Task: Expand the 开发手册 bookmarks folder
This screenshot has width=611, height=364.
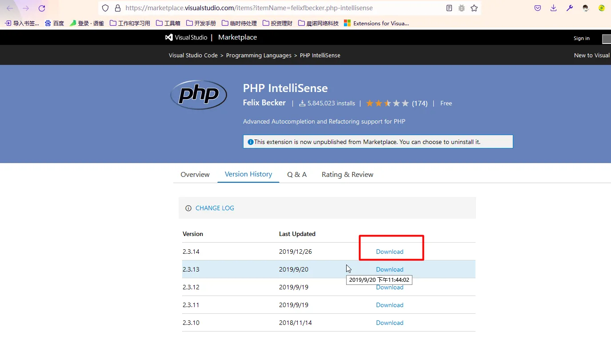Action: click(201, 23)
